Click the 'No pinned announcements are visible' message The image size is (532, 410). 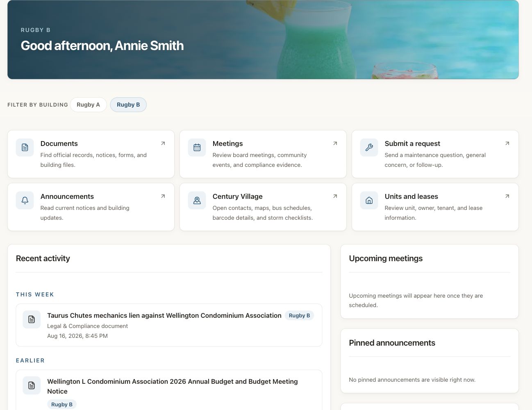pos(412,380)
